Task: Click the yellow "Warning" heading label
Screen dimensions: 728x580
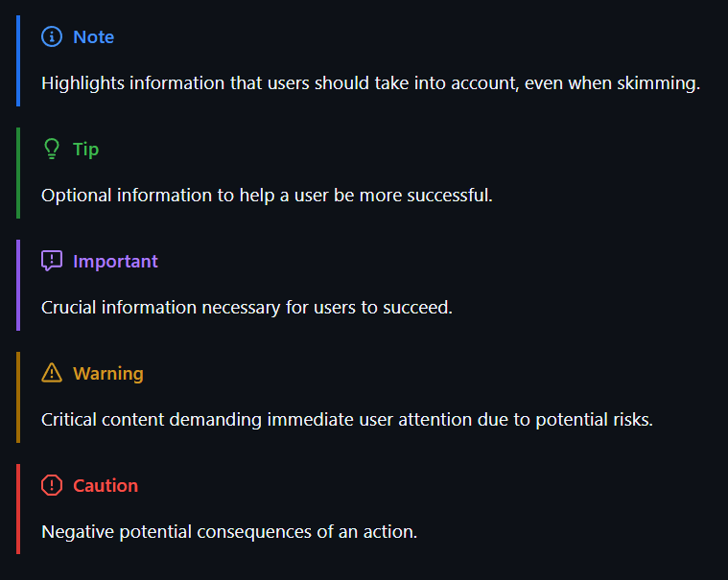Action: 107,374
